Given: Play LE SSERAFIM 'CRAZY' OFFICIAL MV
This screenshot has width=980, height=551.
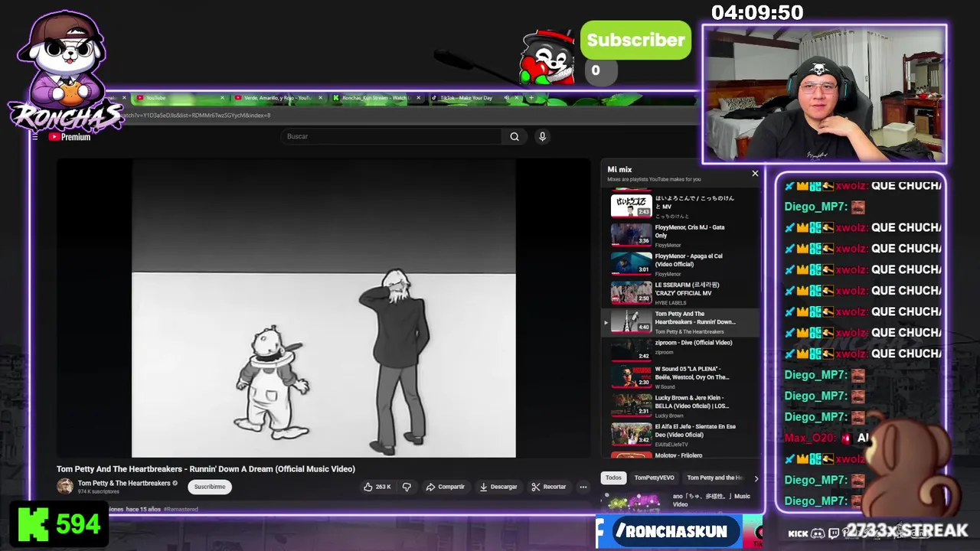Looking at the screenshot, I should tap(681, 292).
